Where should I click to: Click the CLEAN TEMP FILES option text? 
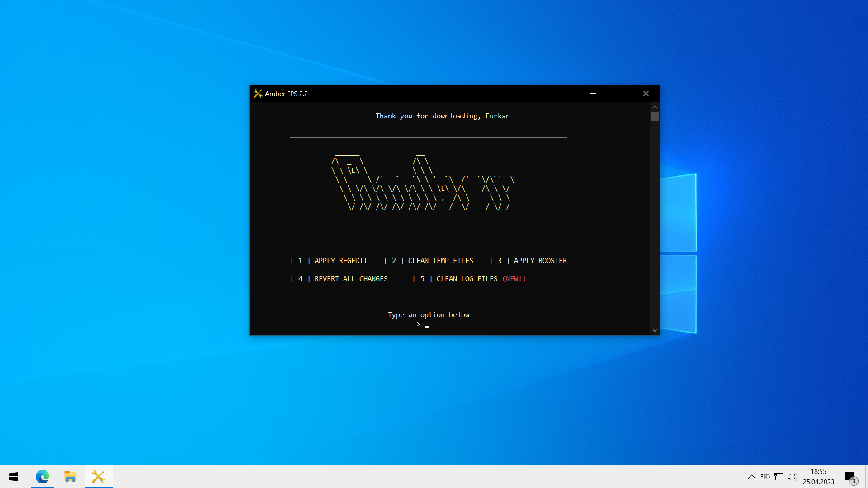tap(440, 261)
